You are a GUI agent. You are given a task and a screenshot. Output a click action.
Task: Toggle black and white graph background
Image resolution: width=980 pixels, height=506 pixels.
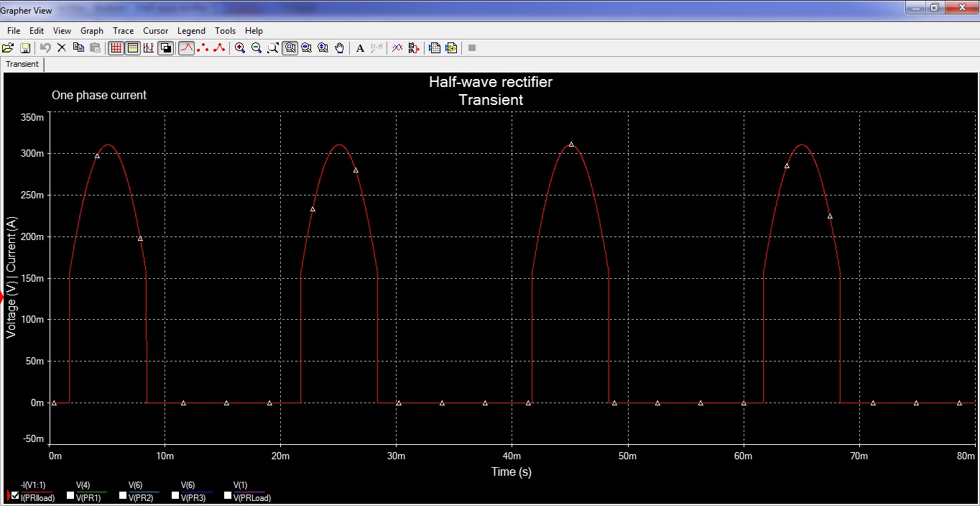coord(165,47)
